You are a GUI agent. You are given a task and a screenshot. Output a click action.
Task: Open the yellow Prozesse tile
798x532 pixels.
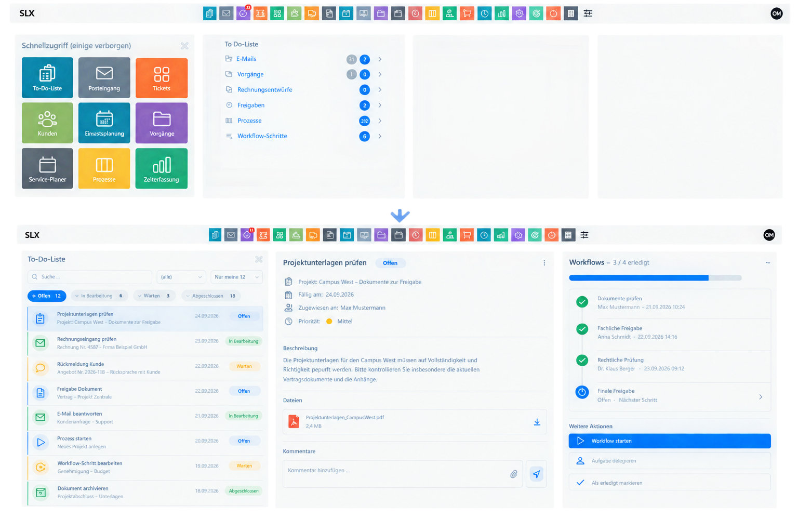click(x=104, y=168)
